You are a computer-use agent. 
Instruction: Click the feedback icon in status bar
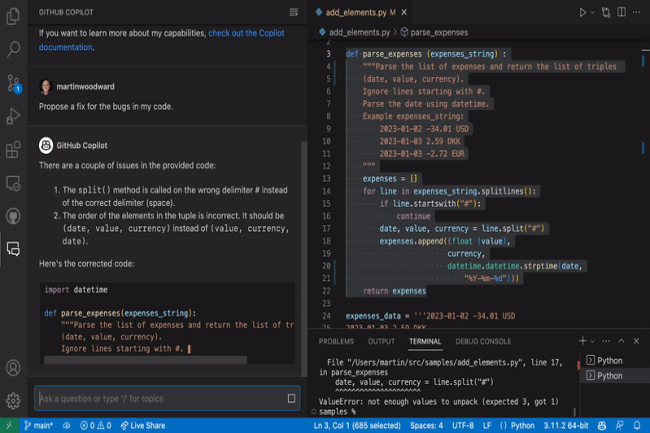point(620,426)
